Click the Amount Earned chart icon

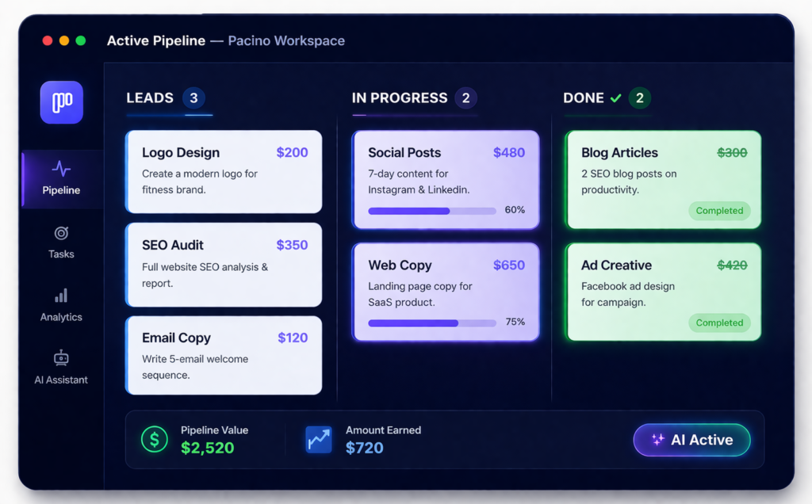319,439
